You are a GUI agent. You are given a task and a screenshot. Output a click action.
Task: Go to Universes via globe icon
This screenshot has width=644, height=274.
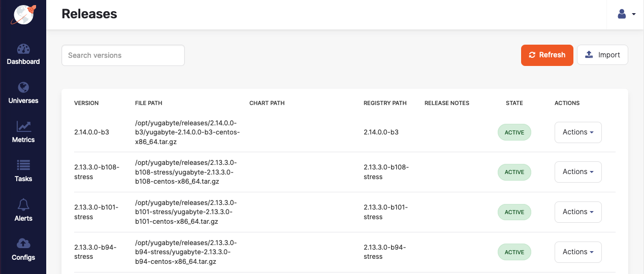coord(23,87)
